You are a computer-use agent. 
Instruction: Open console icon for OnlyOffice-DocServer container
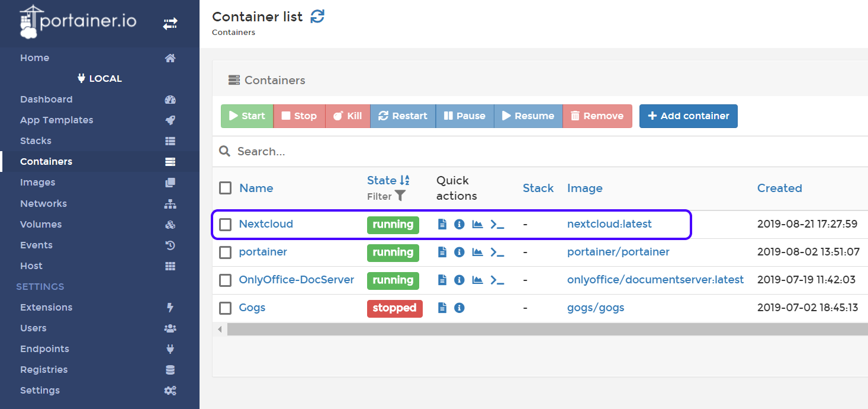coord(497,280)
